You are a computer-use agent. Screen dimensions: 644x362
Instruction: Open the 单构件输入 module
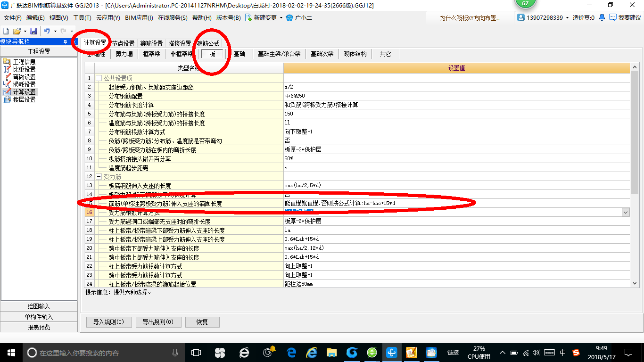tap(39, 317)
